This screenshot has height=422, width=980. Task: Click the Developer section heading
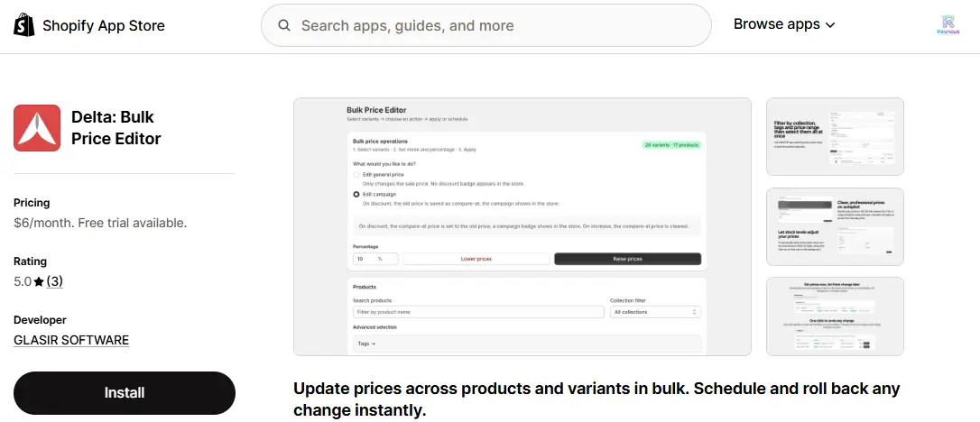click(40, 319)
